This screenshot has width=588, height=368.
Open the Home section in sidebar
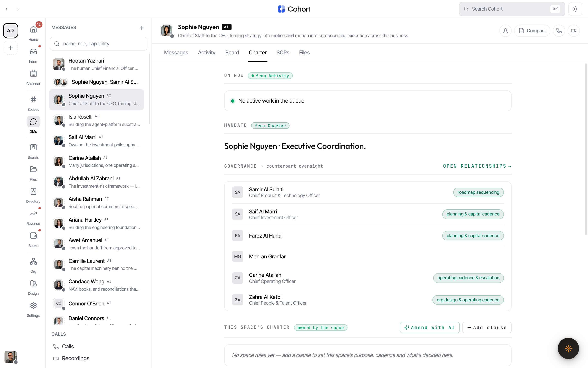pos(33,33)
